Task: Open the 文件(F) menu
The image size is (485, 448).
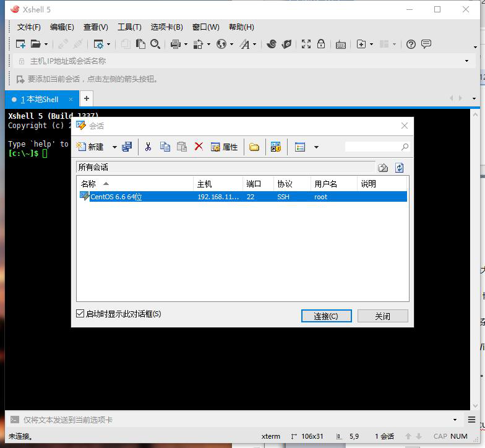Action: (x=28, y=27)
